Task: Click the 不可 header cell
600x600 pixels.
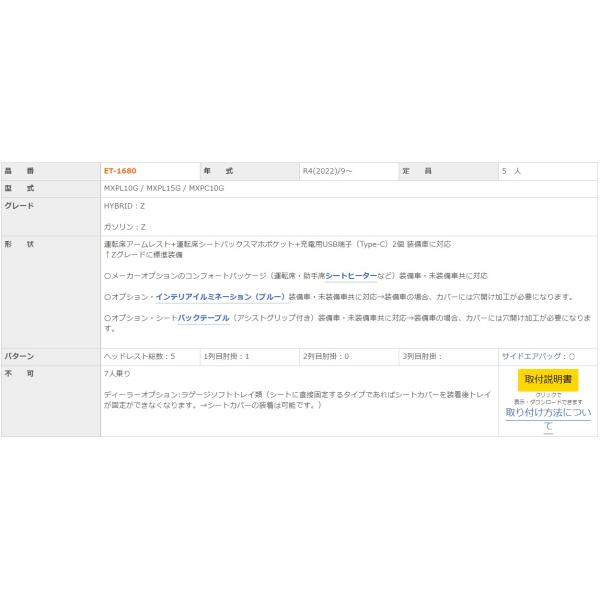Action: 51,401
